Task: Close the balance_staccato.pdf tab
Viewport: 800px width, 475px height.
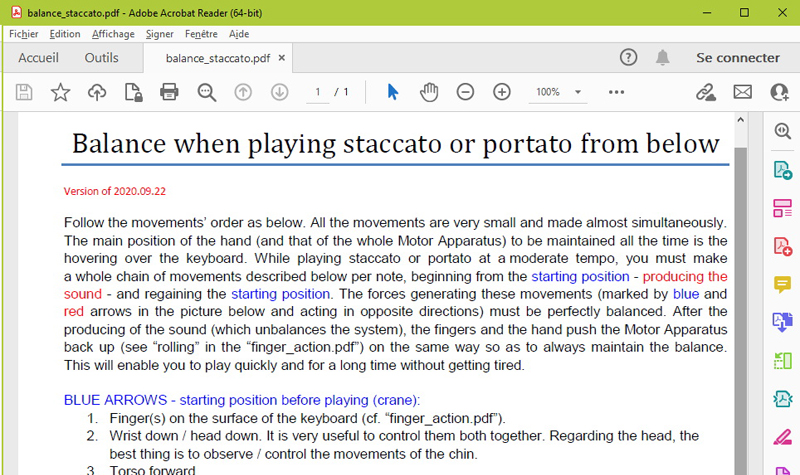Action: pos(282,58)
